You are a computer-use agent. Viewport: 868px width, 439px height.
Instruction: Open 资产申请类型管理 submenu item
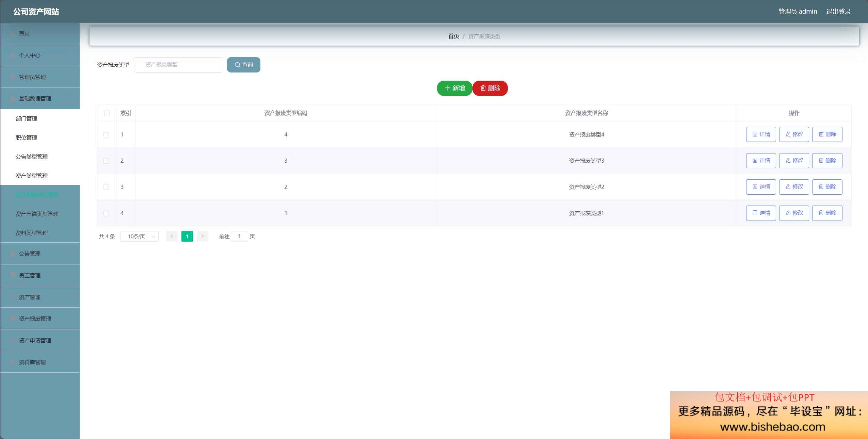pos(40,214)
